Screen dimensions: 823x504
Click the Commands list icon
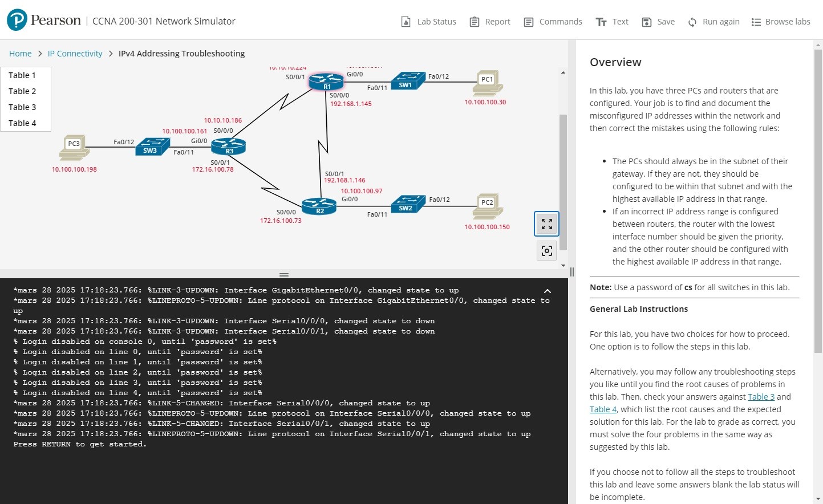point(529,22)
